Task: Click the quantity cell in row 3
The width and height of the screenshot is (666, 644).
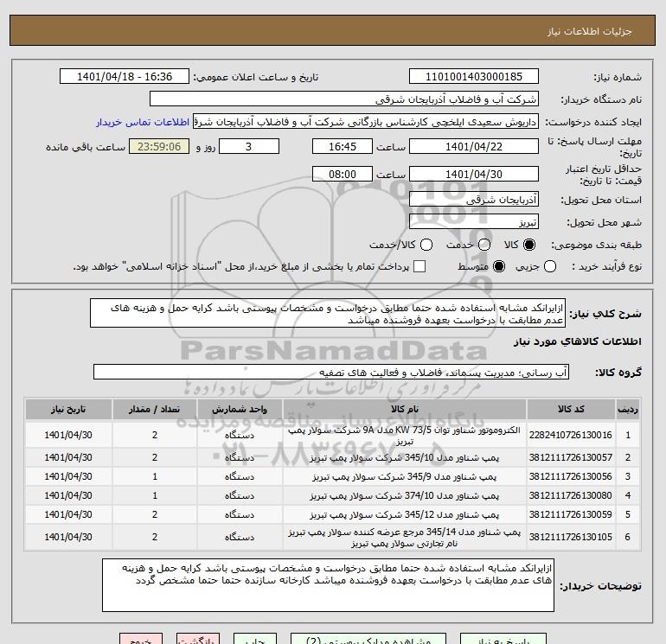Action: pyautogui.click(x=155, y=477)
